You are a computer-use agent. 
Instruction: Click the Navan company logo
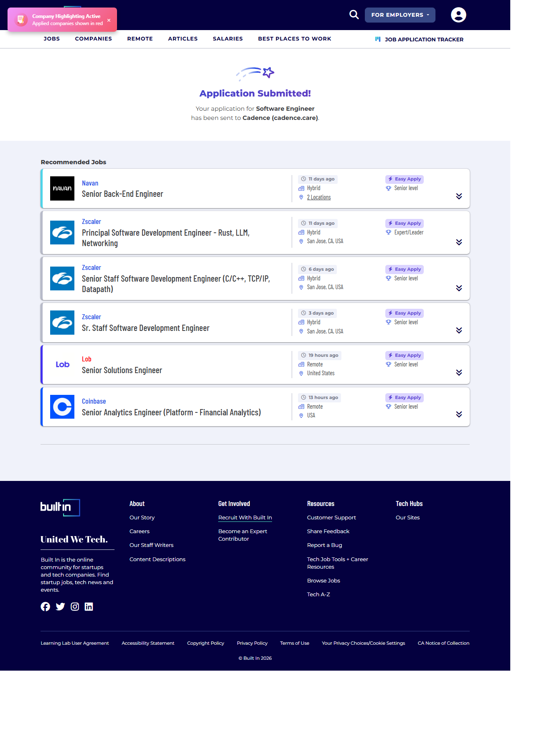tap(62, 188)
